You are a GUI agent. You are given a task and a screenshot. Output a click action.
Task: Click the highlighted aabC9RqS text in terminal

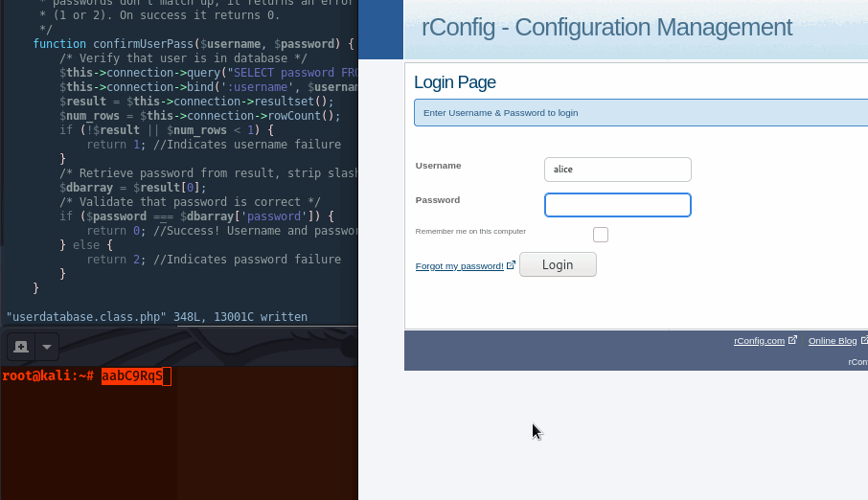(132, 376)
